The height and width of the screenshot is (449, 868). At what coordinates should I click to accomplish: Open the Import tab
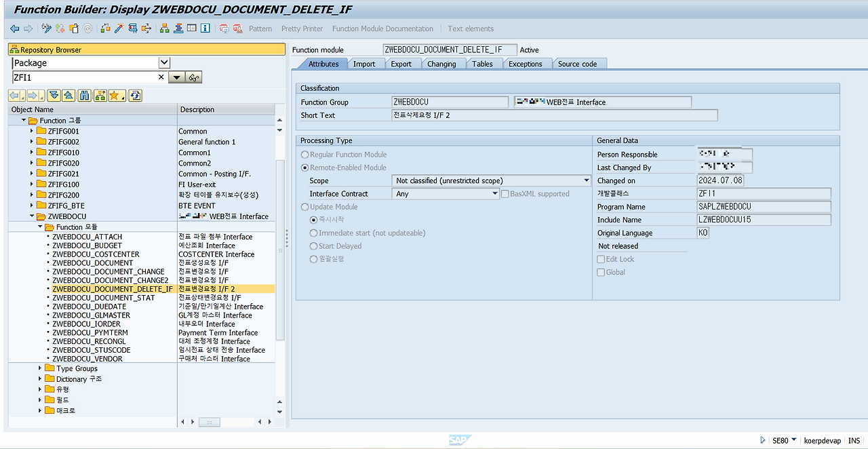coord(366,63)
